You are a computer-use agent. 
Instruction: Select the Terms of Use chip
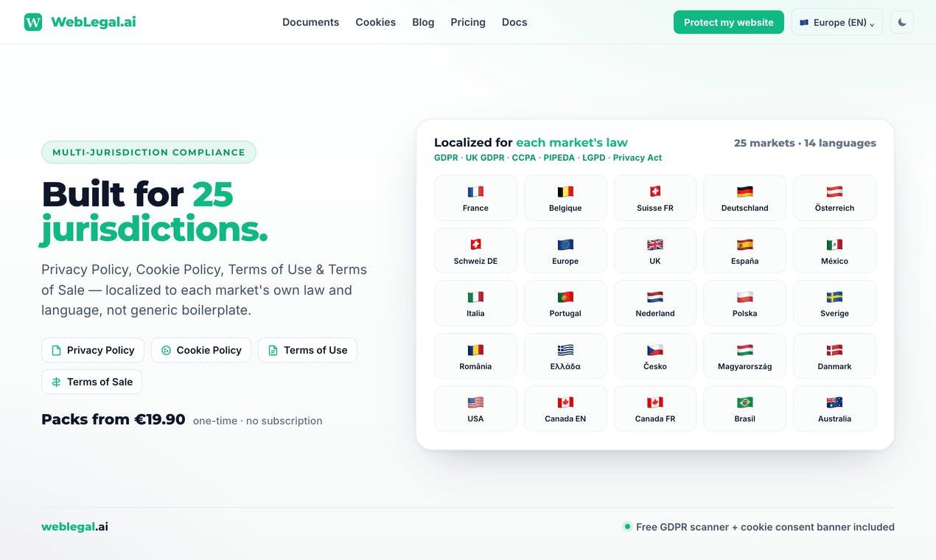point(307,350)
